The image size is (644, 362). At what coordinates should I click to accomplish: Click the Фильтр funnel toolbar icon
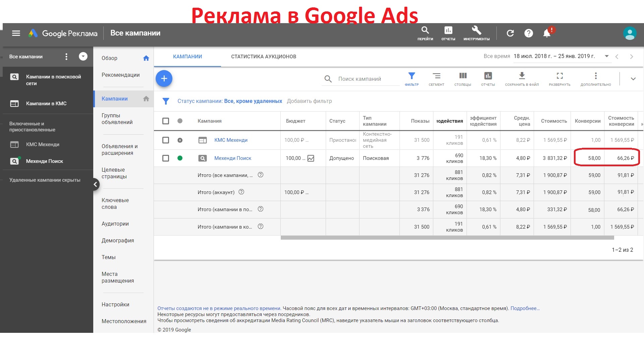tap(412, 79)
